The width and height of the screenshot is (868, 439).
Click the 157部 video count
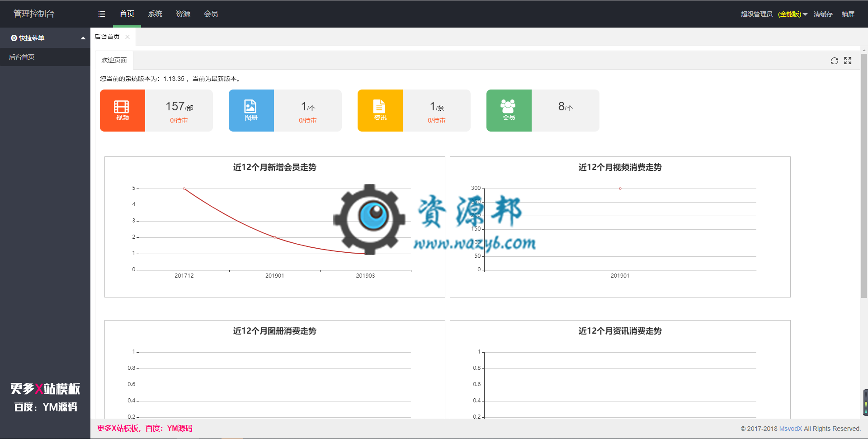coord(179,107)
